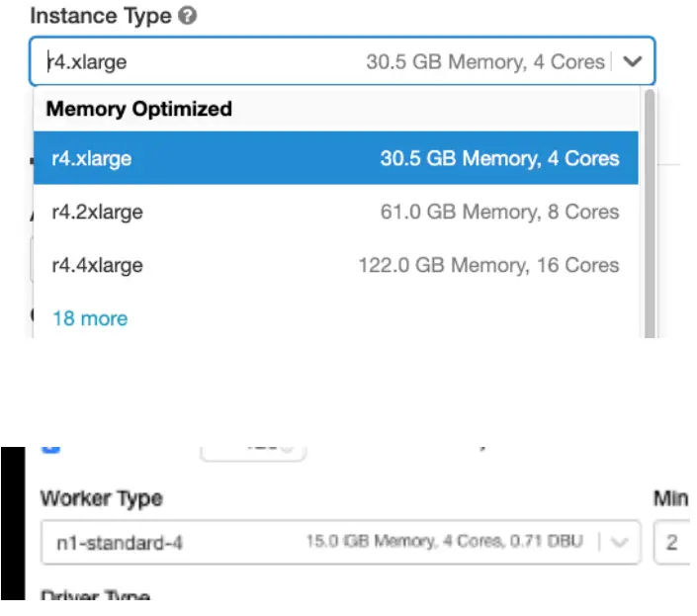Click the help icon beside Instance Type

point(189,18)
